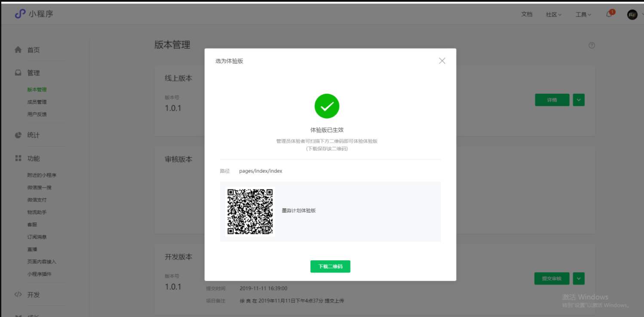Click the 审核版本 section title

179,159
